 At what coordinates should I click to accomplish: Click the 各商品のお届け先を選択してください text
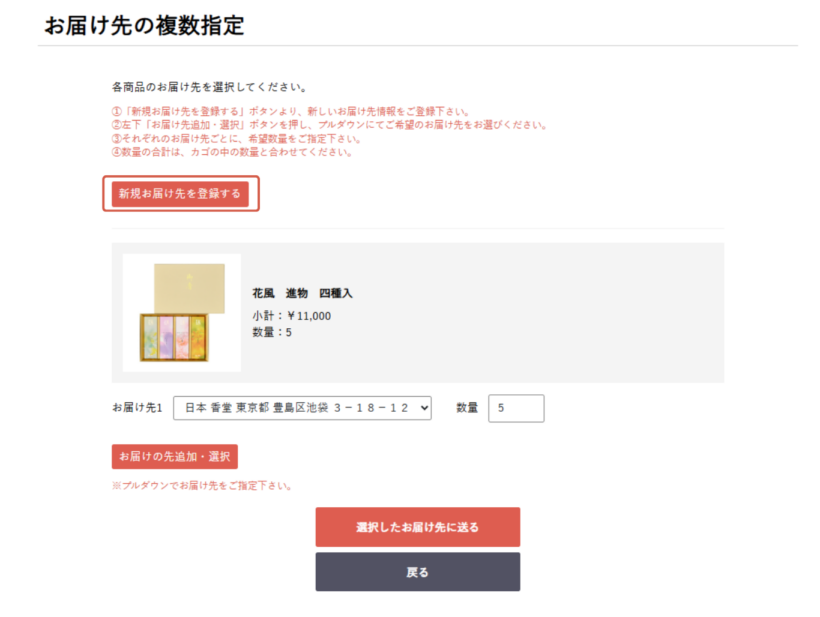tap(209, 87)
